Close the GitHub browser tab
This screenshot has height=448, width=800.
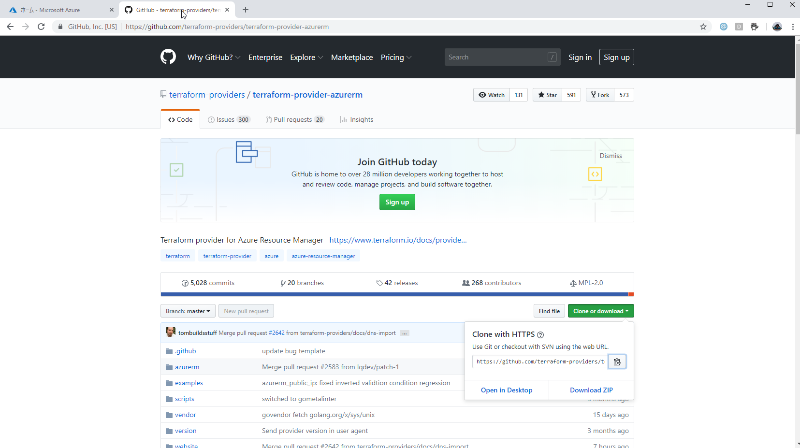pos(227,10)
